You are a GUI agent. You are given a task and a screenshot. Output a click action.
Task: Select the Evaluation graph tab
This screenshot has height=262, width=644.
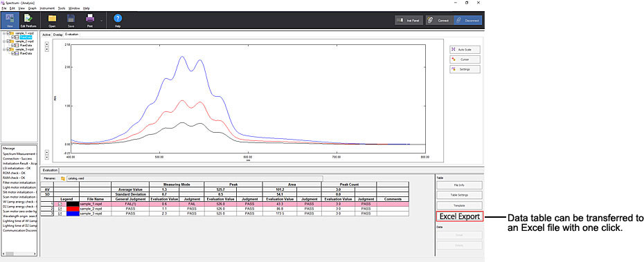71,35
